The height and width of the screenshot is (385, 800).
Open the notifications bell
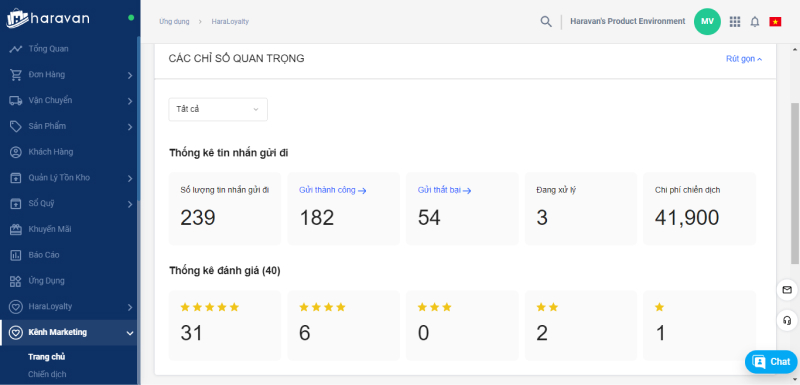click(755, 22)
